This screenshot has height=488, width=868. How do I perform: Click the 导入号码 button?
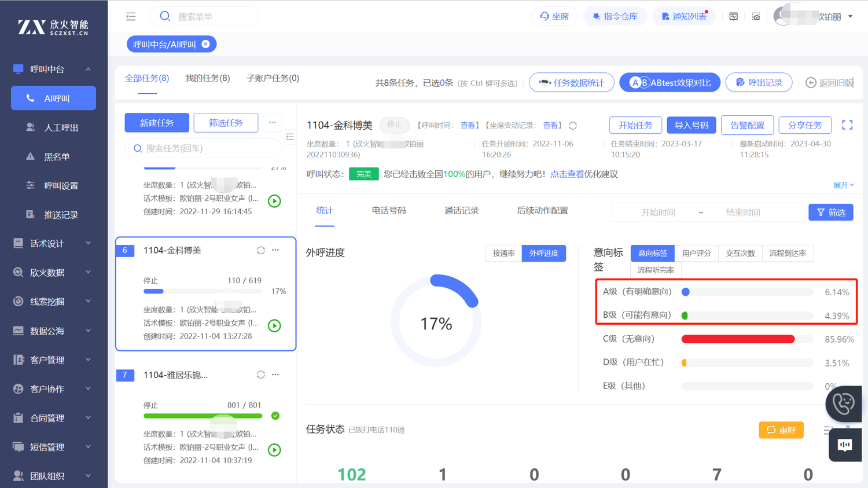point(691,125)
